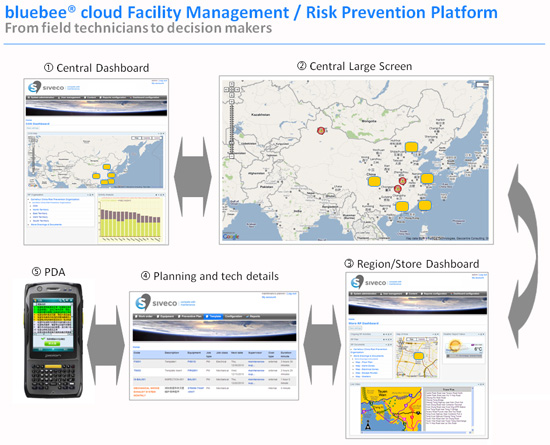Viewport: 550px width, 445px height.
Task: Select North Territory in the organization tree
Action: [41, 209]
